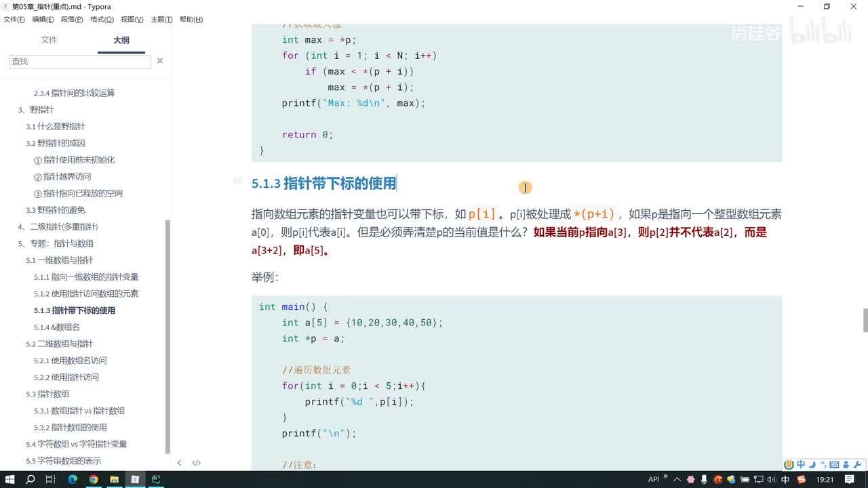Image resolution: width=868 pixels, height=488 pixels.
Task: Go to outline heading 5、专题：指针与数组
Action: point(56,243)
